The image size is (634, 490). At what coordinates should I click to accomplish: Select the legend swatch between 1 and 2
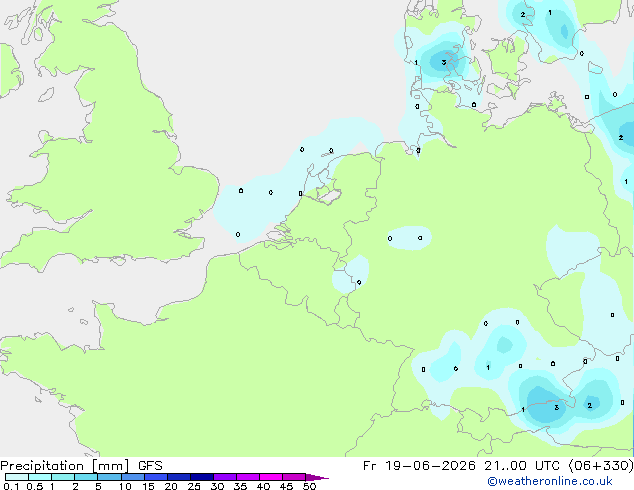tap(63, 477)
